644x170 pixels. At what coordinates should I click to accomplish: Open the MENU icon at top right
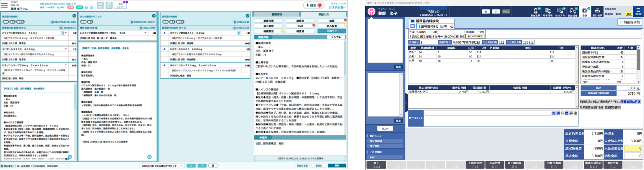638,11
